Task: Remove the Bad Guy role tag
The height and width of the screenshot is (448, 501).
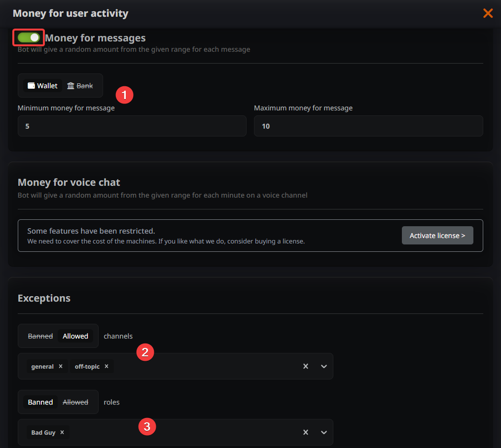Action: (62, 432)
